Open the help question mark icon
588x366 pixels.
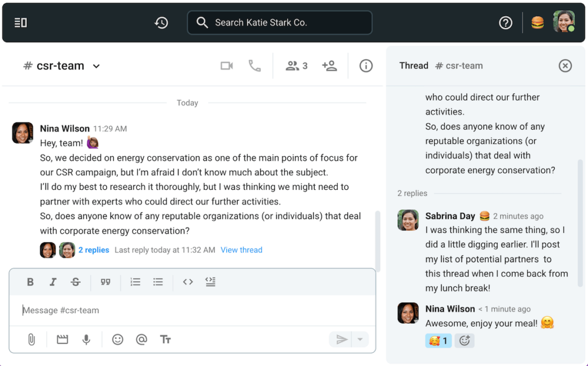[505, 23]
